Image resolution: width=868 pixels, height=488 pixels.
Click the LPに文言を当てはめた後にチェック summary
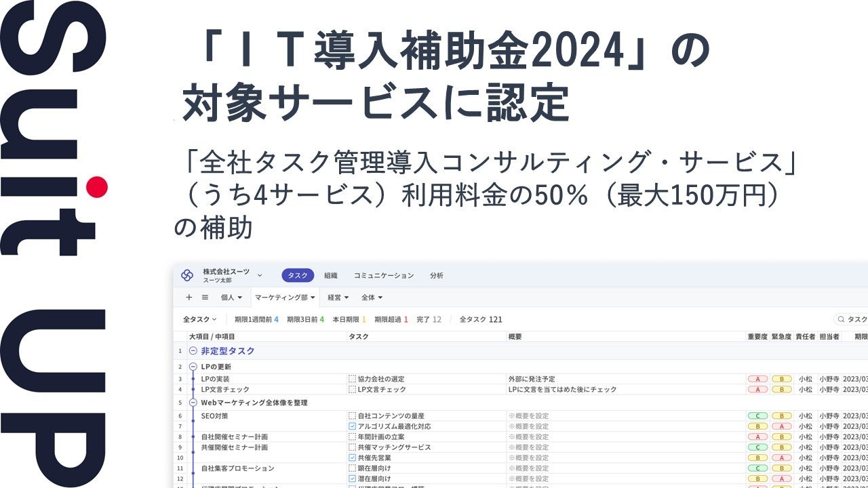point(563,390)
